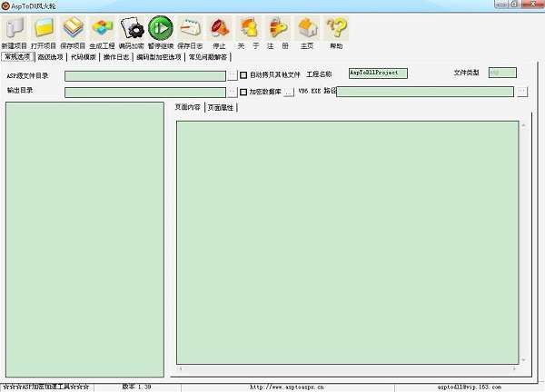Browse for the VB6.EXE path with the ... button
The image size is (545, 392).
[522, 92]
